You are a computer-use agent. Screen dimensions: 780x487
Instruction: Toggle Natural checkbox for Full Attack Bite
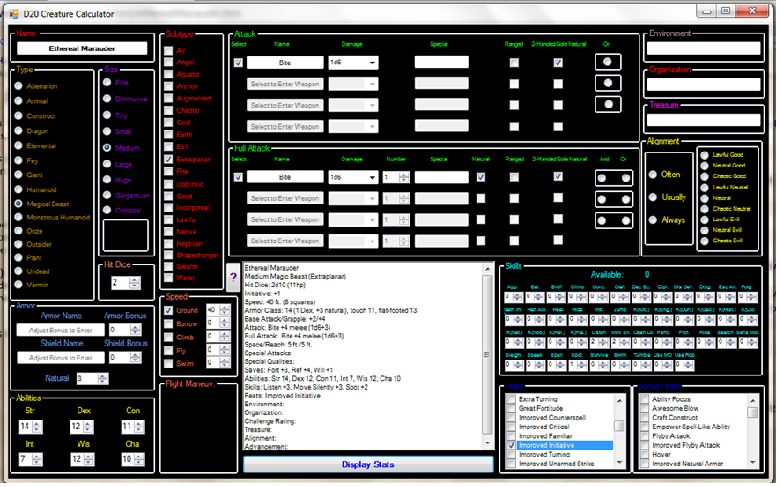tap(482, 177)
